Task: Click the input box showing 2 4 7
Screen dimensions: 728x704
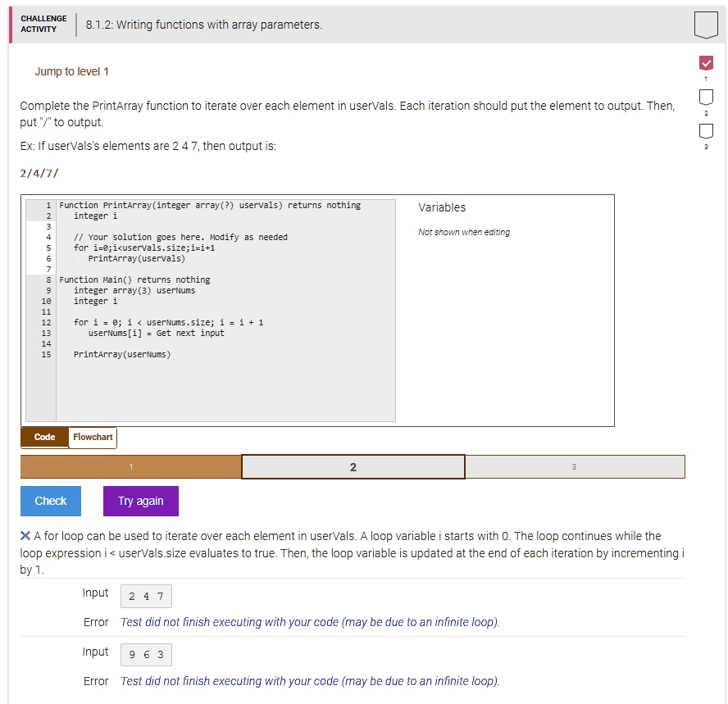Action: pyautogui.click(x=146, y=596)
